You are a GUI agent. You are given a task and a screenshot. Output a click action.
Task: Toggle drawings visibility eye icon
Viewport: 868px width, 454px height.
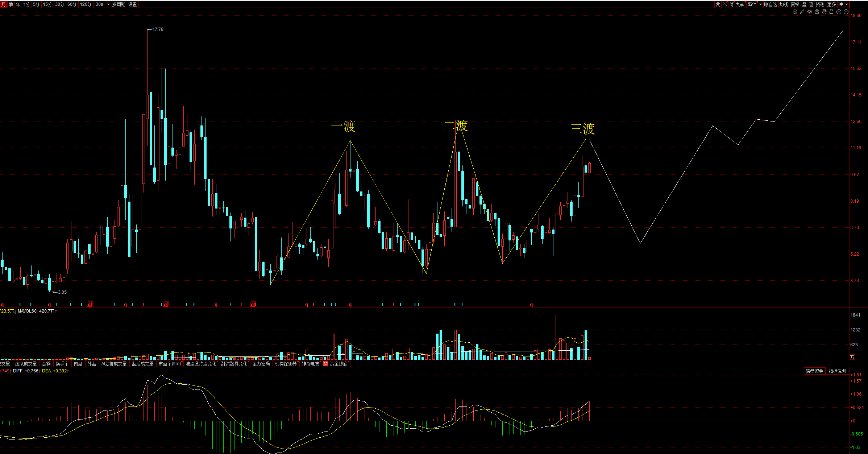click(810, 12)
